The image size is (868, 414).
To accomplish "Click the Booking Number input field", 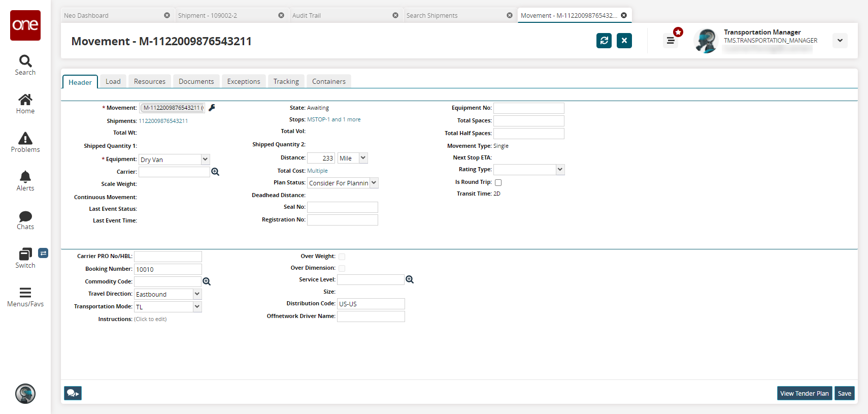I will click(x=168, y=269).
